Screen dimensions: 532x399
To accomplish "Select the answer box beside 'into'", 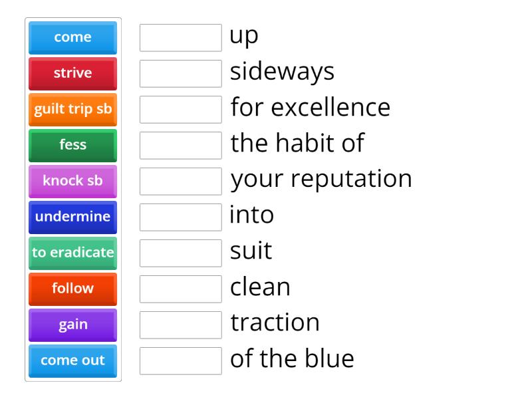I will click(x=180, y=217).
